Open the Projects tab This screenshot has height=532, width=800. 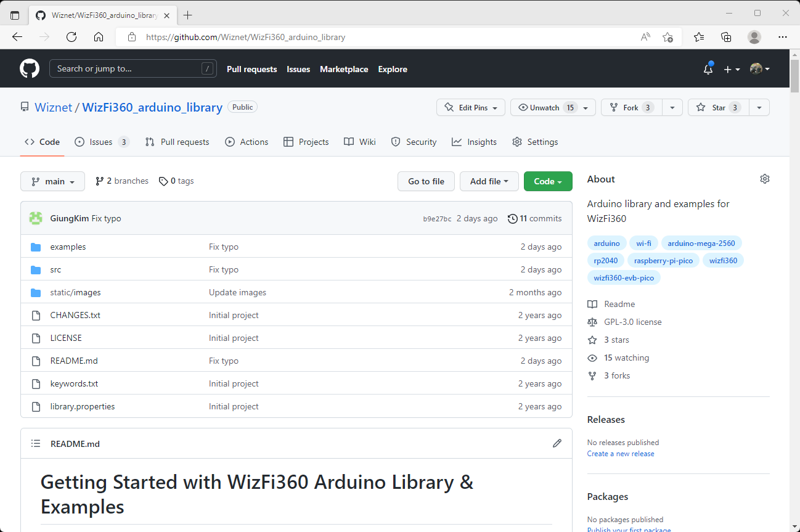click(306, 142)
